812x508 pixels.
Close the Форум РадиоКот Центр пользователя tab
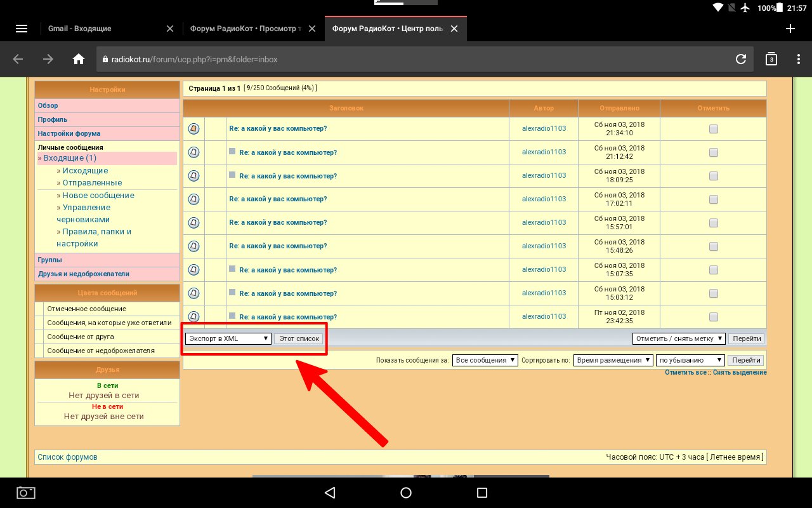[x=454, y=29]
